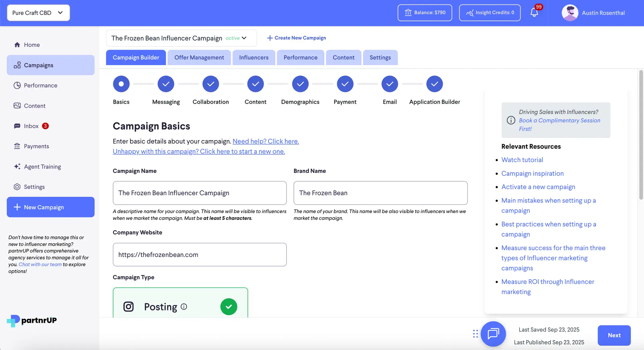Select the Demographics step circle
644x350 pixels.
click(x=300, y=84)
